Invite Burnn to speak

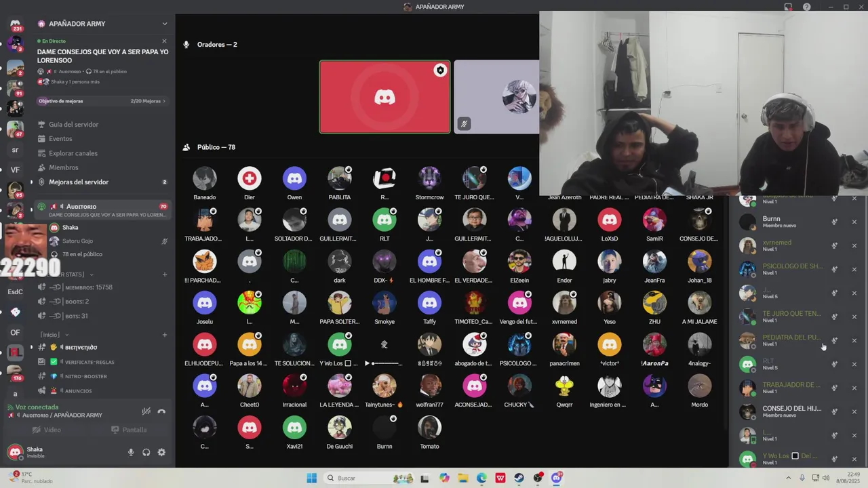coord(835,222)
